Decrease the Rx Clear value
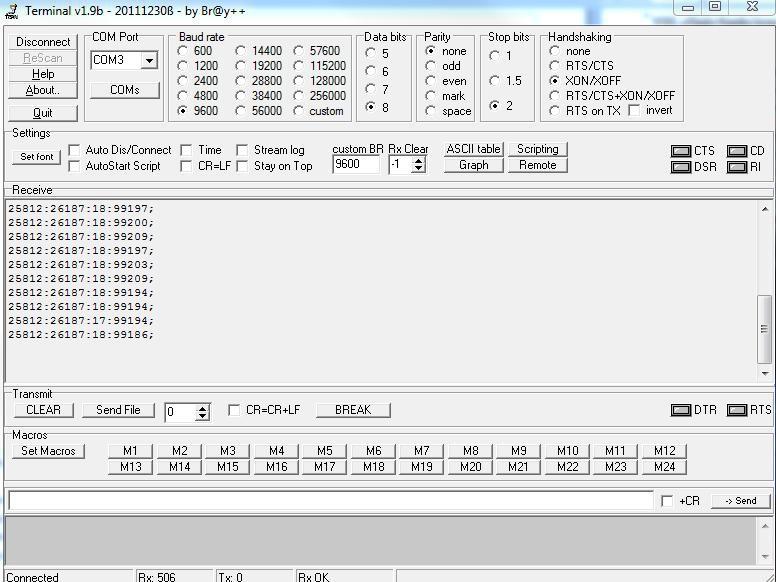The width and height of the screenshot is (776, 582). point(419,168)
